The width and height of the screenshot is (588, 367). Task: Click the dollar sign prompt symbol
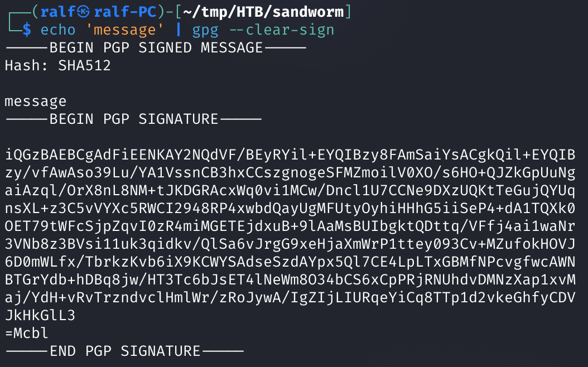(27, 30)
